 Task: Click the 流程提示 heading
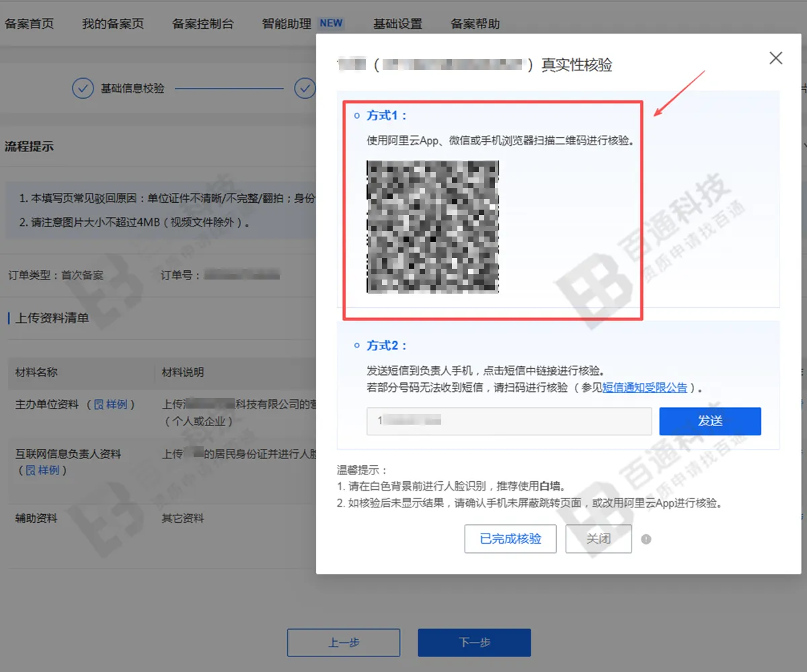(29, 146)
